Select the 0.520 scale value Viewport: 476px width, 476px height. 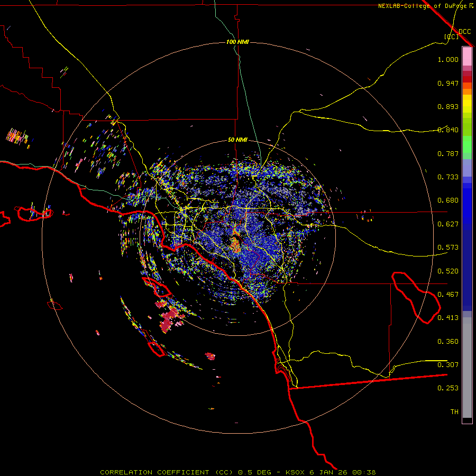pos(448,271)
